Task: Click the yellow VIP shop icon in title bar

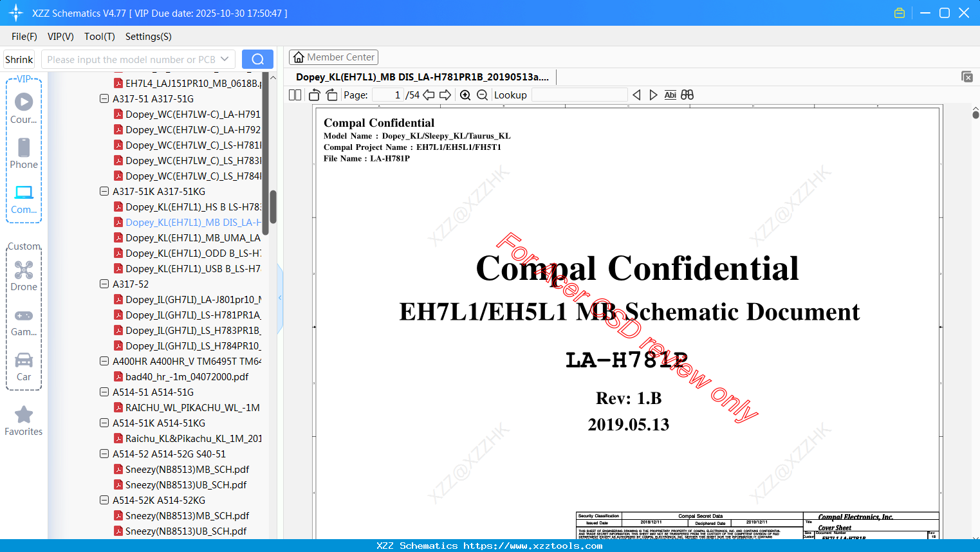Action: click(x=900, y=13)
